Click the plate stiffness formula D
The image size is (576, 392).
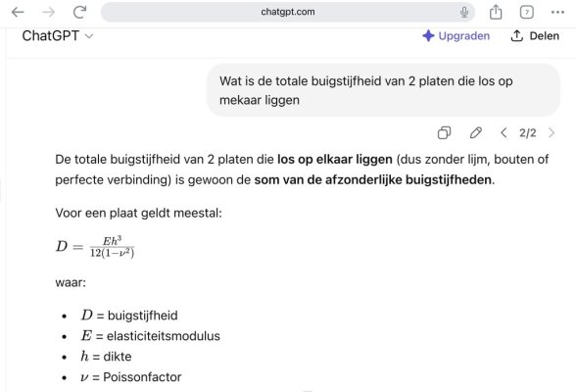coord(95,247)
